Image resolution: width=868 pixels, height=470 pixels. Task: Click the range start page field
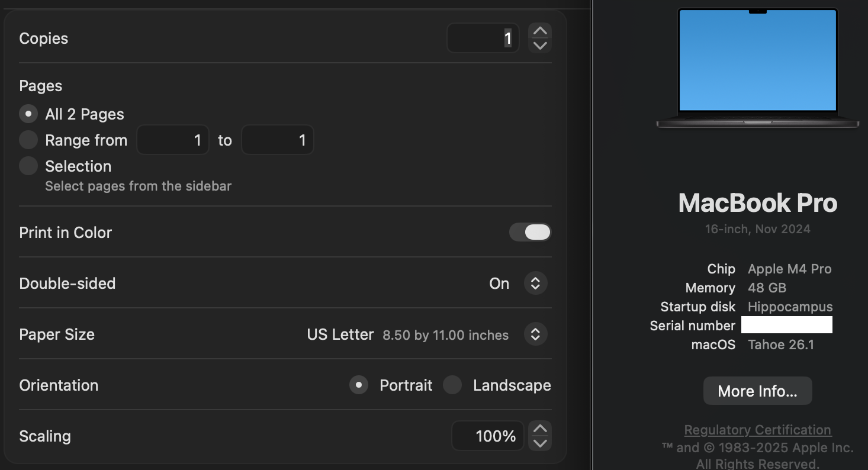pos(173,140)
